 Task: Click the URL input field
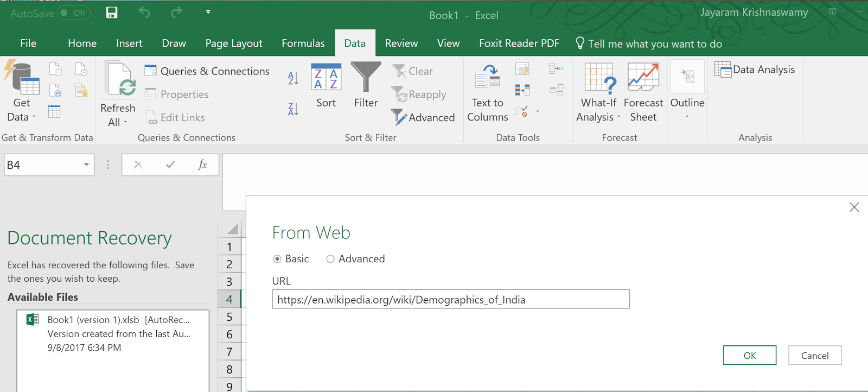point(450,300)
